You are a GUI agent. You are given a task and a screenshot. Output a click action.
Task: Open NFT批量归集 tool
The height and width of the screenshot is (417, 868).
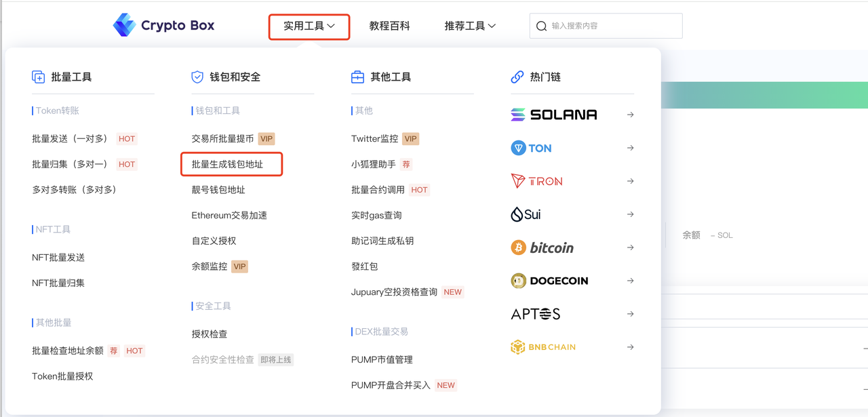coord(58,283)
